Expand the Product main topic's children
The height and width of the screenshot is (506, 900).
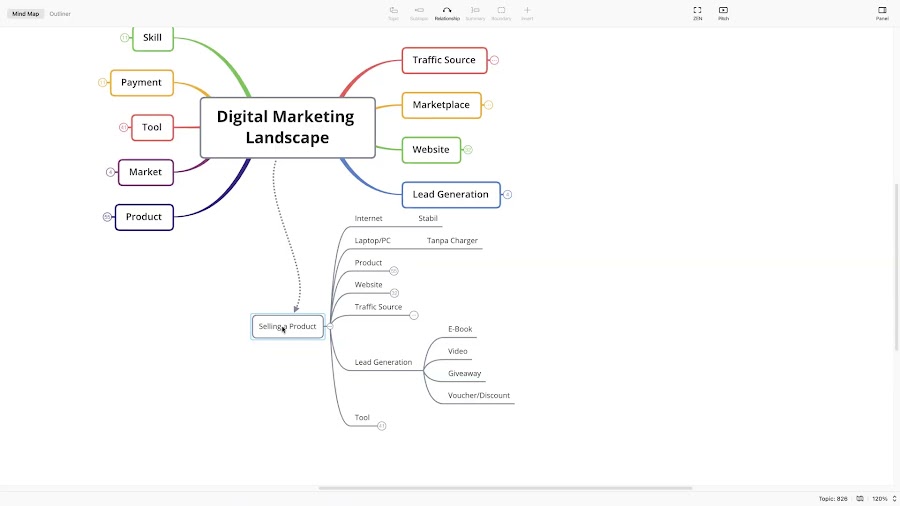pos(107,217)
